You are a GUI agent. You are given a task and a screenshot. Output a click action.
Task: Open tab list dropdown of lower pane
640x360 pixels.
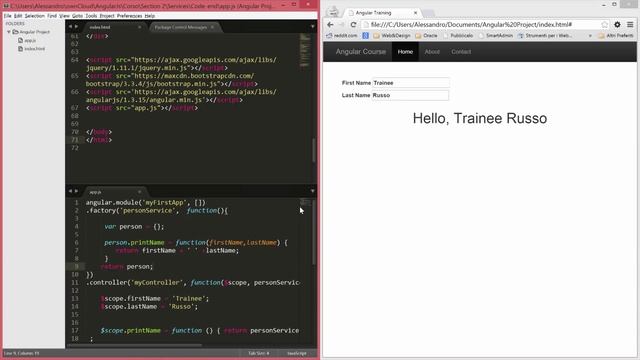312,191
